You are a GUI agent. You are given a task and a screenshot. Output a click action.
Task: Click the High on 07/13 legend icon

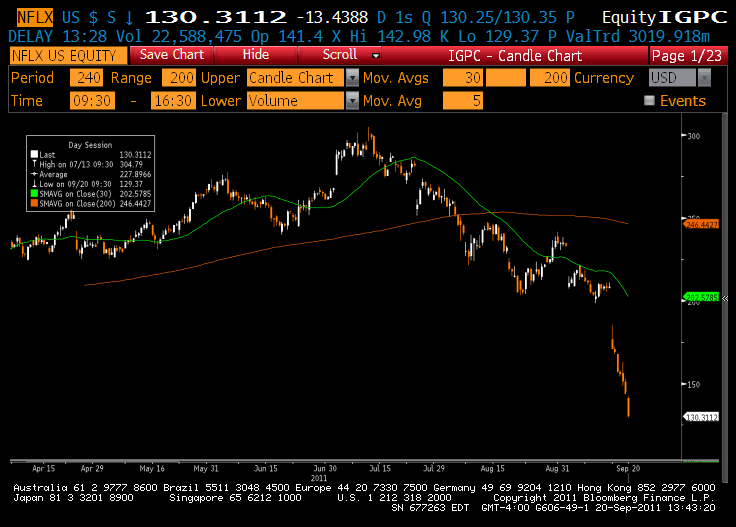coord(34,164)
